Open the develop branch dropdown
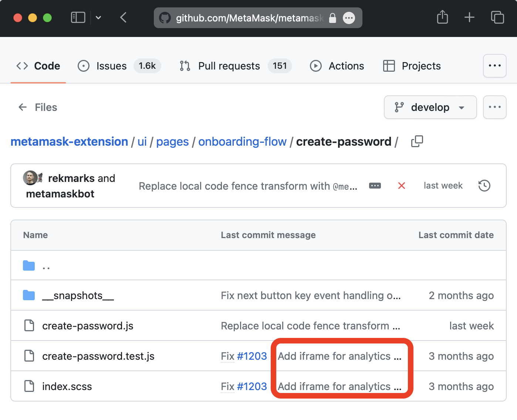 pyautogui.click(x=430, y=107)
